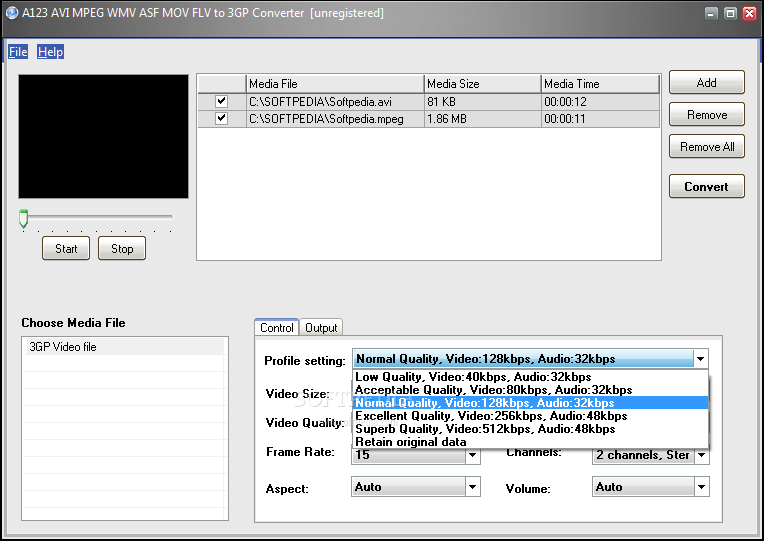Image resolution: width=764 pixels, height=541 pixels.
Task: Open the Volume dropdown
Action: point(650,487)
